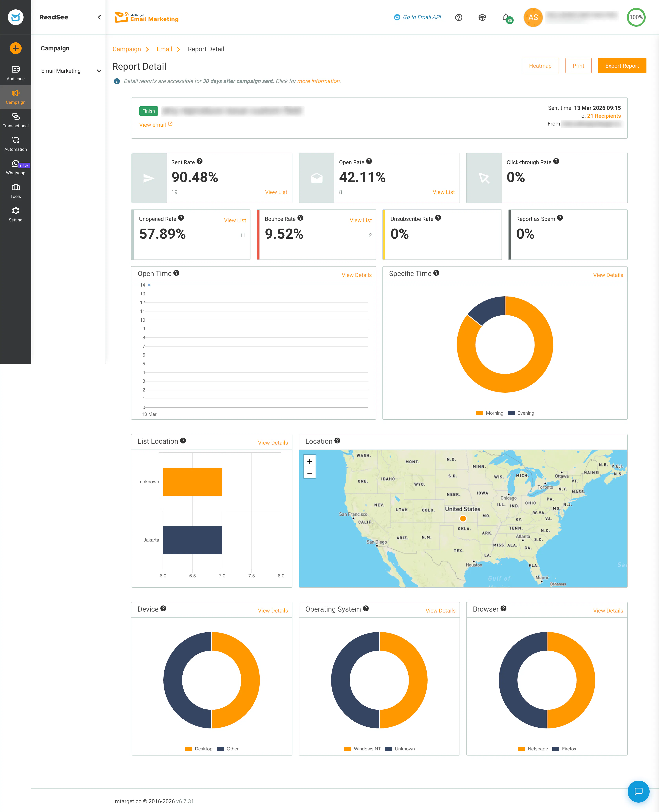Open Automation in the sidebar
This screenshot has width=659, height=812.
pyautogui.click(x=15, y=144)
